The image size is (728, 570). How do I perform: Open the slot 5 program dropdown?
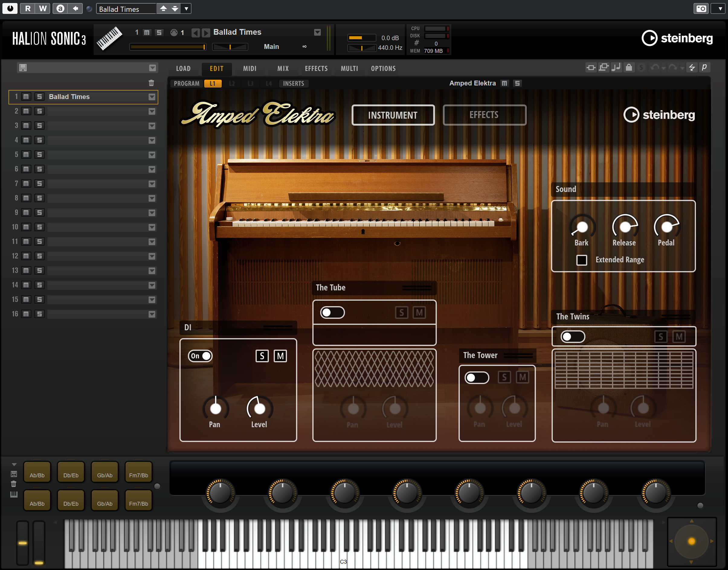[152, 155]
